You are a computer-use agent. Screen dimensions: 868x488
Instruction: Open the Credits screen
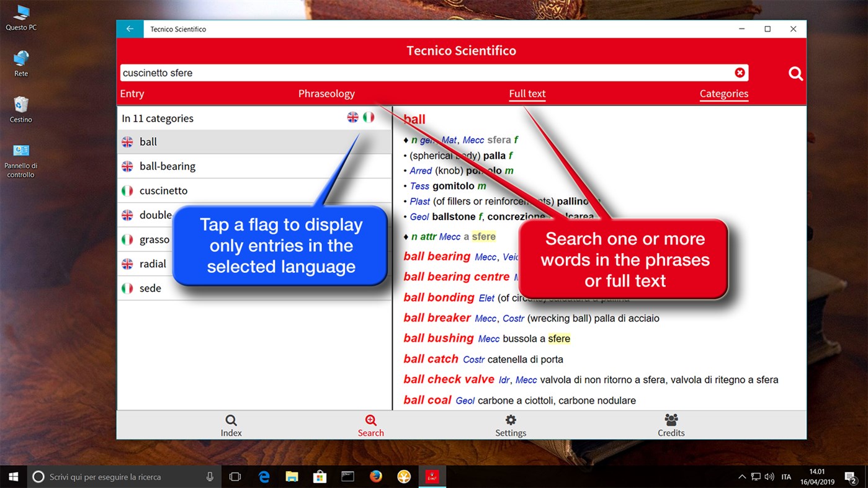click(x=671, y=425)
